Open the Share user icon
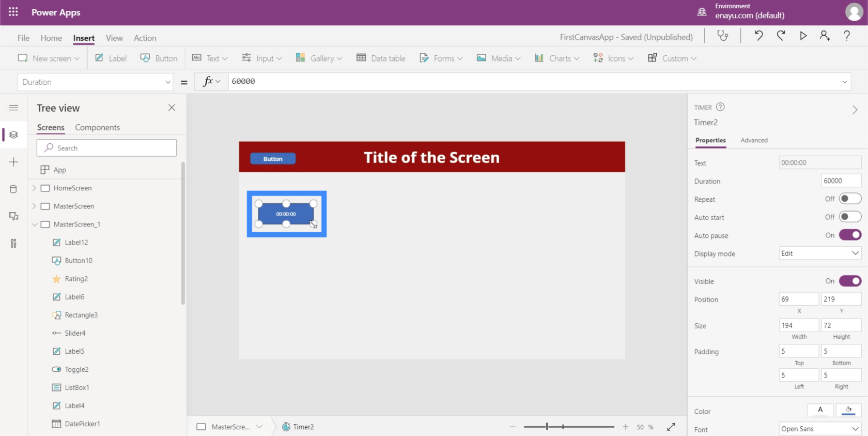 825,36
